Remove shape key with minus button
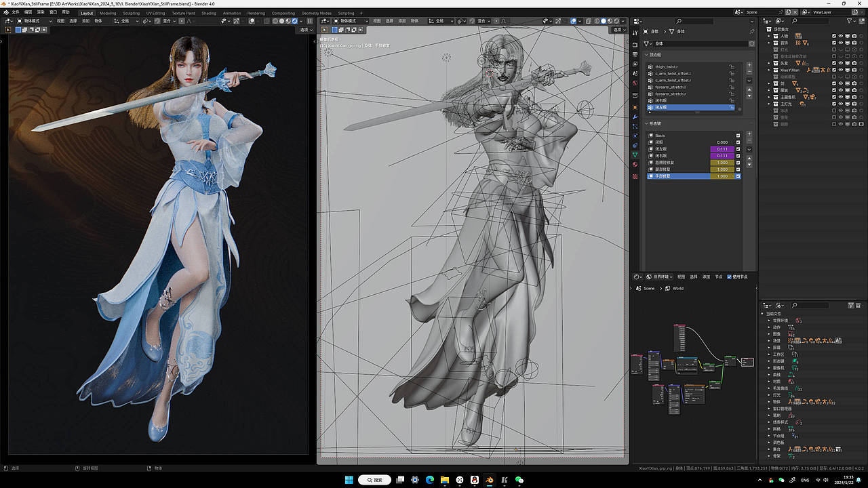 pyautogui.click(x=749, y=141)
